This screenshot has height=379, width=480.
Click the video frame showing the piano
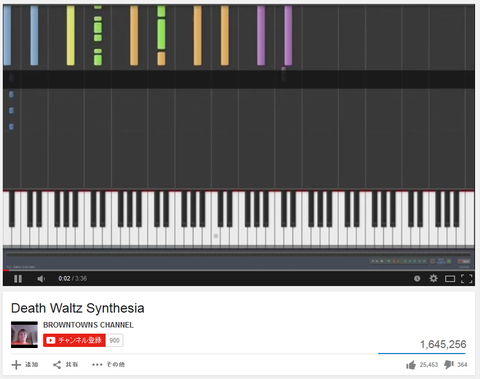pyautogui.click(x=239, y=137)
